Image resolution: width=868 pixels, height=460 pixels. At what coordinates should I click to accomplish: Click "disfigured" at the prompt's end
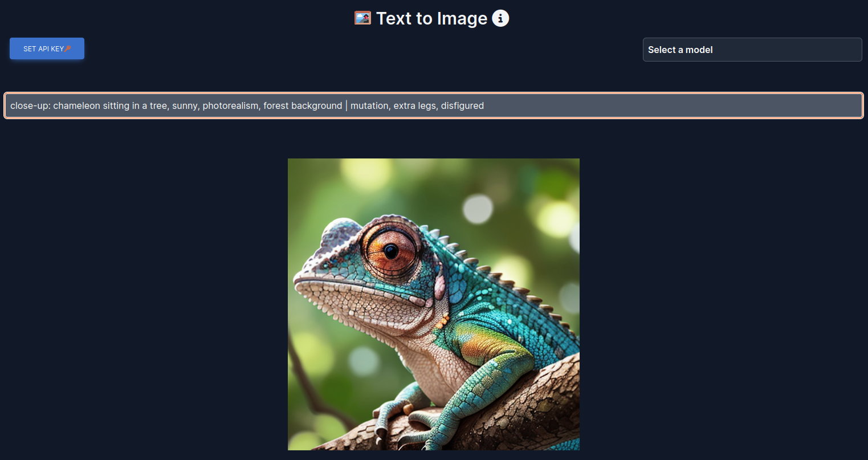click(x=462, y=105)
